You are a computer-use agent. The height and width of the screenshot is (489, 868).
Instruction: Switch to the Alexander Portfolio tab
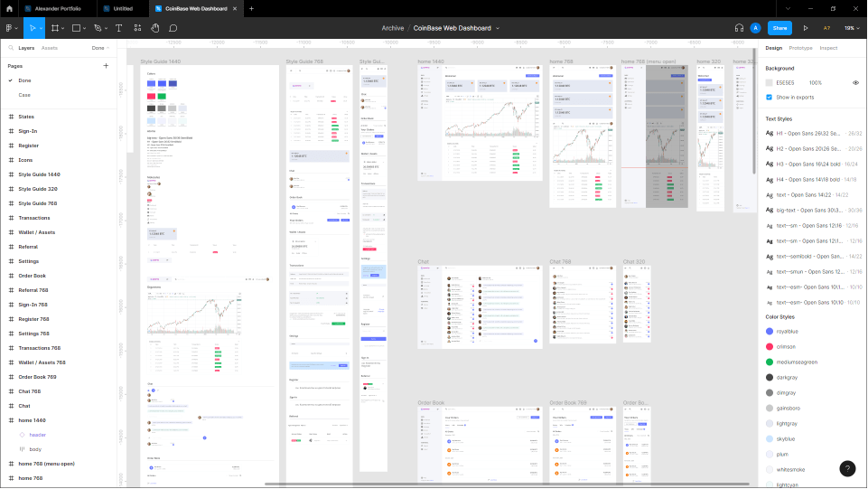[58, 9]
